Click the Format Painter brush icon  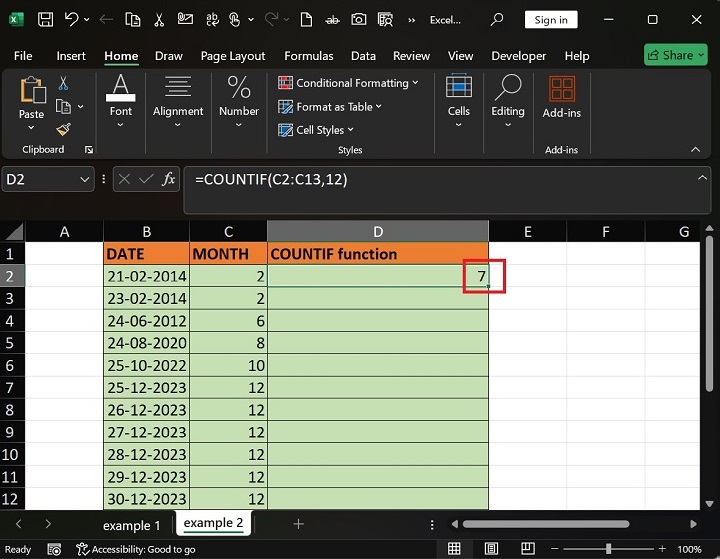[x=63, y=129]
